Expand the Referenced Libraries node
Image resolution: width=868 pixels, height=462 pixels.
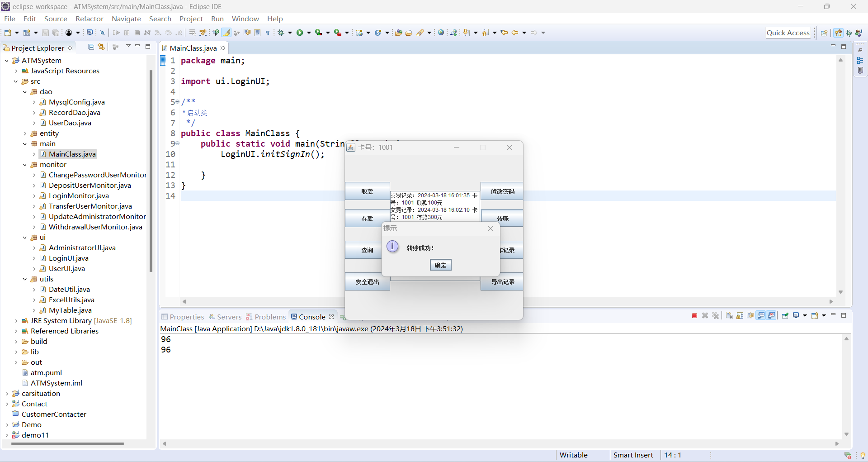click(x=16, y=331)
